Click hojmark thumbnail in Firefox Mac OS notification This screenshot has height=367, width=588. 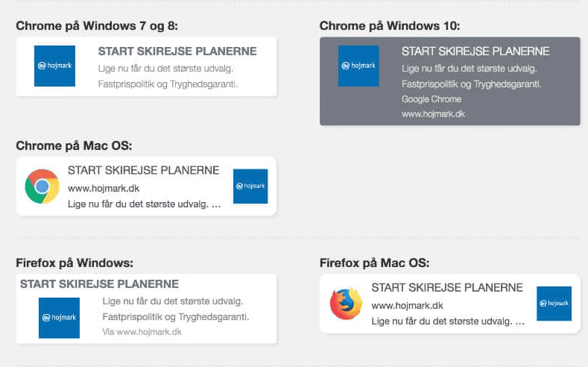tap(554, 304)
